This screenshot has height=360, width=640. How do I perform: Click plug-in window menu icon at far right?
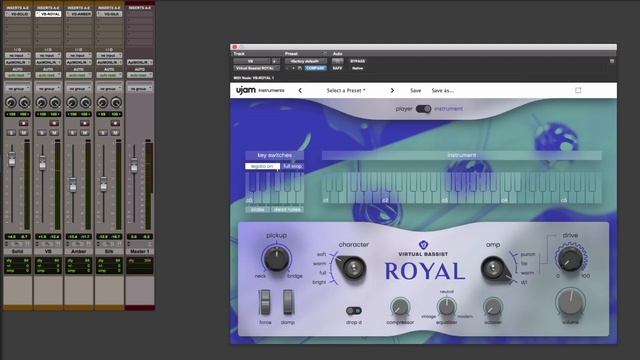[612, 61]
